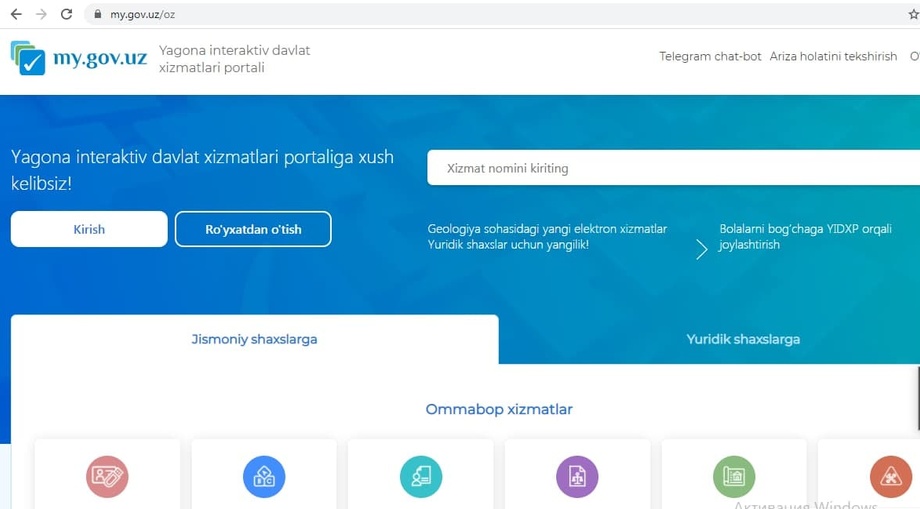Reload the page with browser refresh icon
920x509 pixels.
(x=66, y=14)
